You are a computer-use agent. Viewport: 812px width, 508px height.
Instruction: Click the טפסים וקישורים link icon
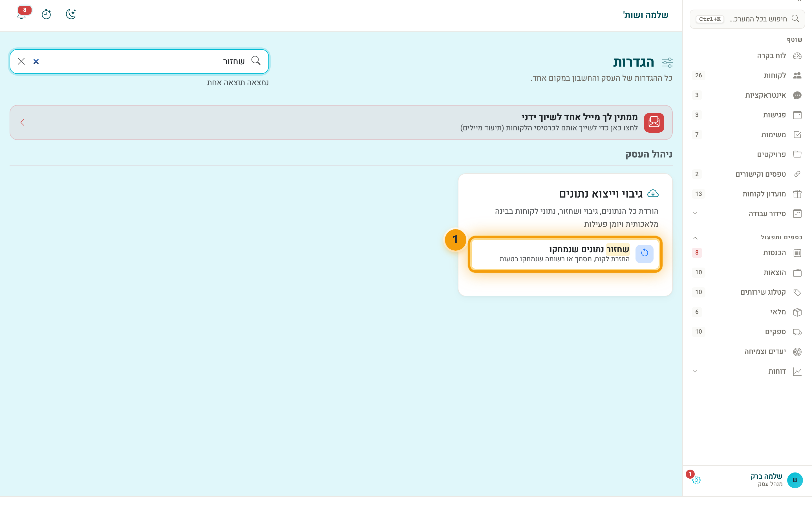pyautogui.click(x=797, y=174)
